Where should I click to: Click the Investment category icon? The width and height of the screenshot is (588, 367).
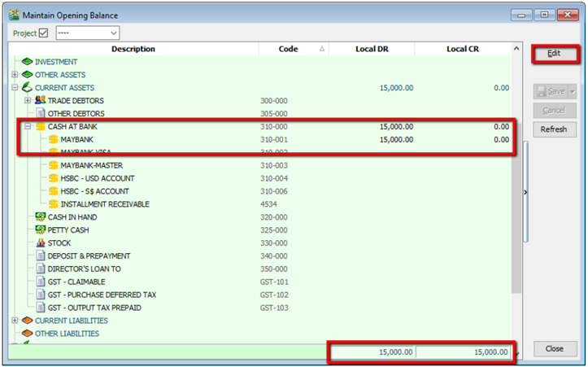27,62
